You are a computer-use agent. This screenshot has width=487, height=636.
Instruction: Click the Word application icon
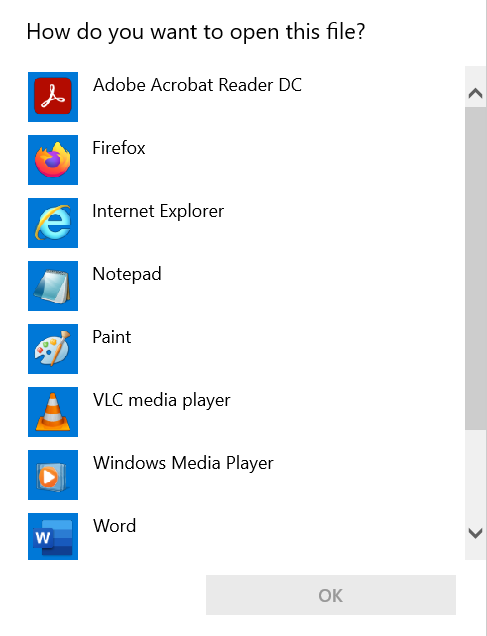point(53,537)
